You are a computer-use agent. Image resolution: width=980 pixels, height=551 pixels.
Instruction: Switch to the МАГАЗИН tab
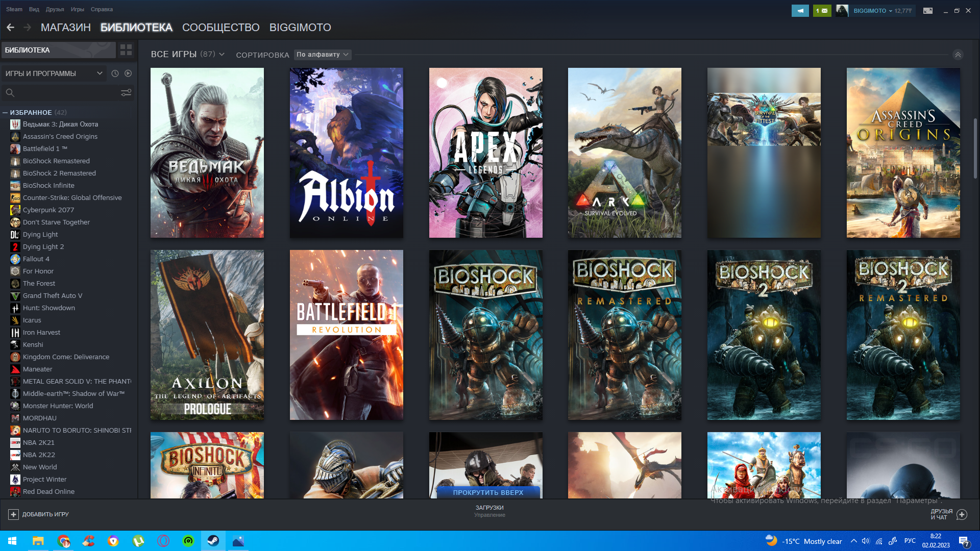pyautogui.click(x=66, y=28)
